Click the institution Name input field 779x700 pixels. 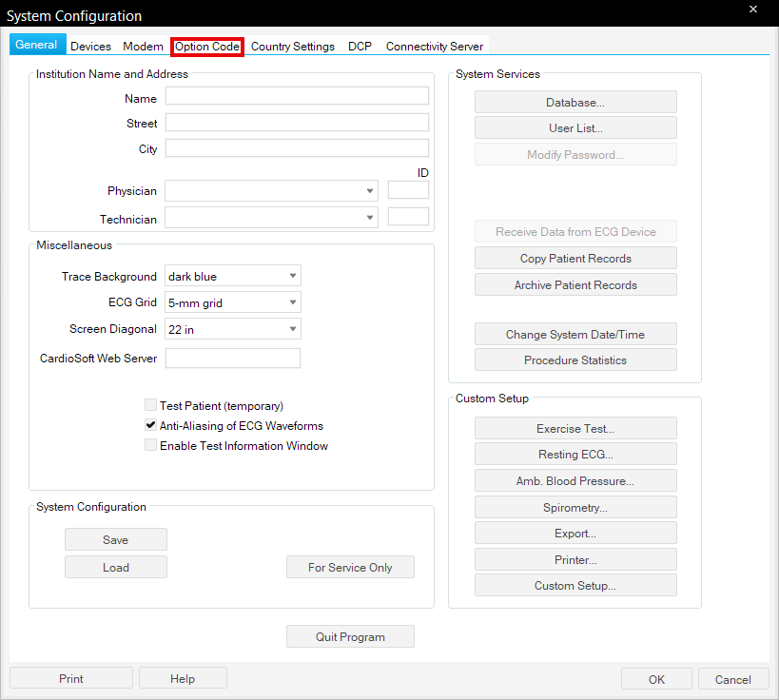297,96
